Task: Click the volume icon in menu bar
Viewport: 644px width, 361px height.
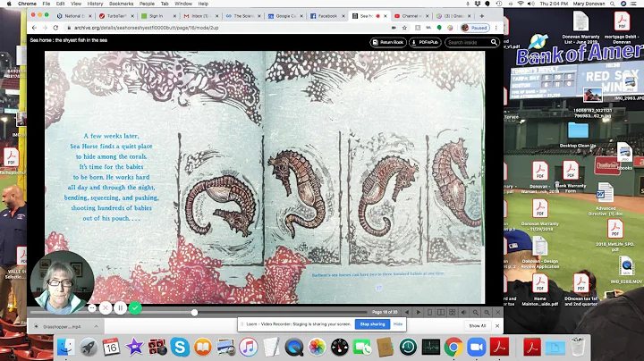Action: click(x=531, y=4)
